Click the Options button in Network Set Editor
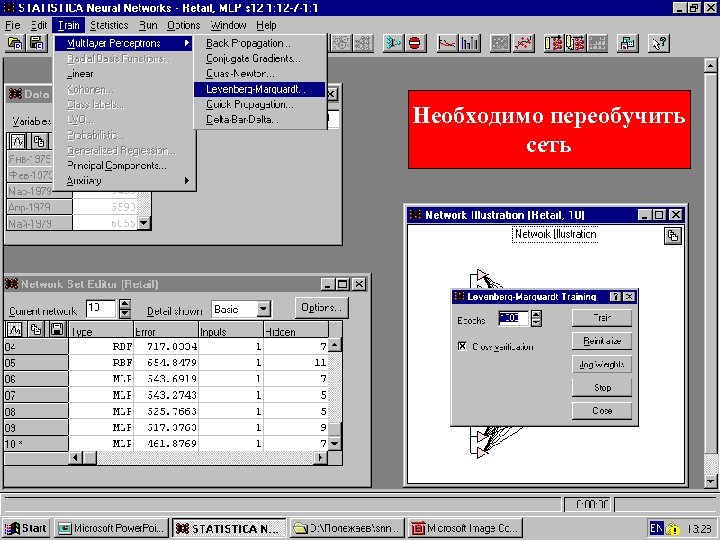The image size is (720, 540). pos(321,308)
